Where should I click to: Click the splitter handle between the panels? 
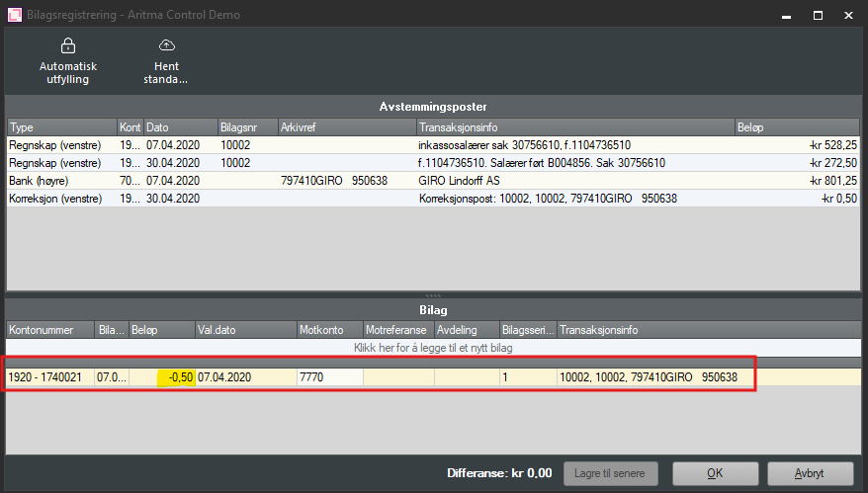pos(433,295)
